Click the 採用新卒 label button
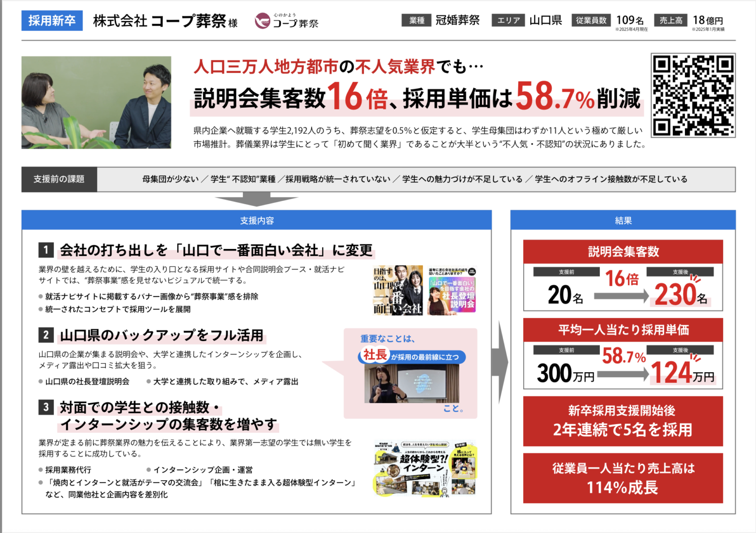This screenshot has height=533, width=756. [51, 21]
